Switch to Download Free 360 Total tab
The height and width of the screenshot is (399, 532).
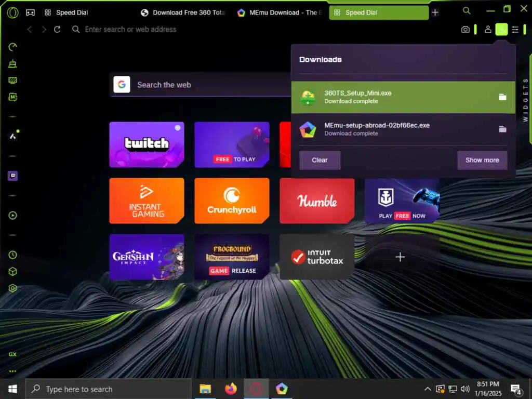click(x=183, y=12)
